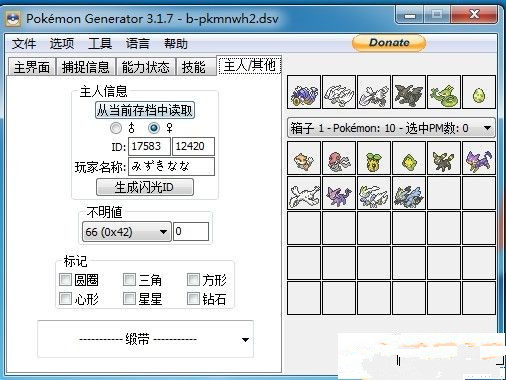Select the blue-gray Pokémon in second box row
506x380 pixels.
[x=409, y=193]
